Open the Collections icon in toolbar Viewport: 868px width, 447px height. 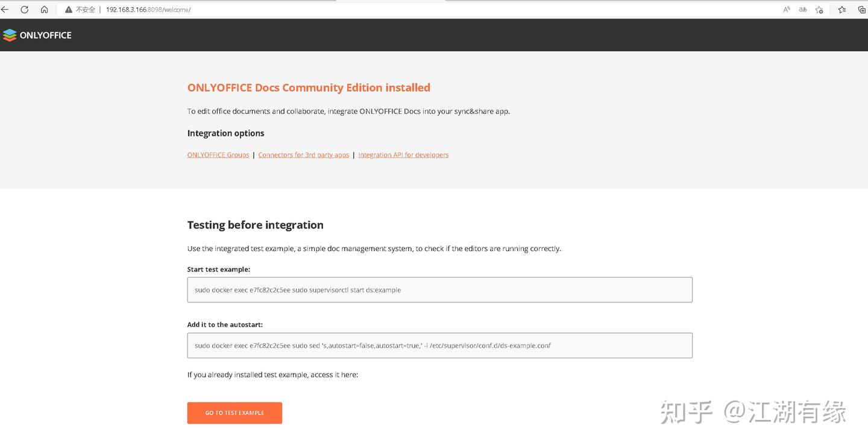861,10
